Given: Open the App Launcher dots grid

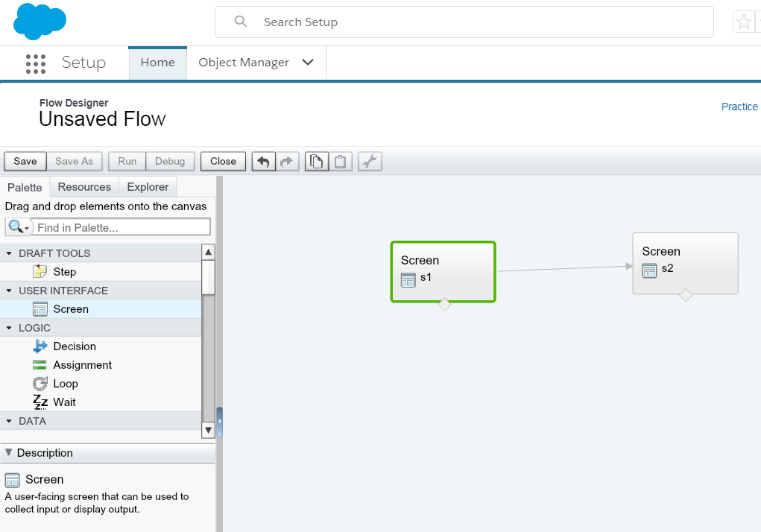Looking at the screenshot, I should pyautogui.click(x=36, y=64).
